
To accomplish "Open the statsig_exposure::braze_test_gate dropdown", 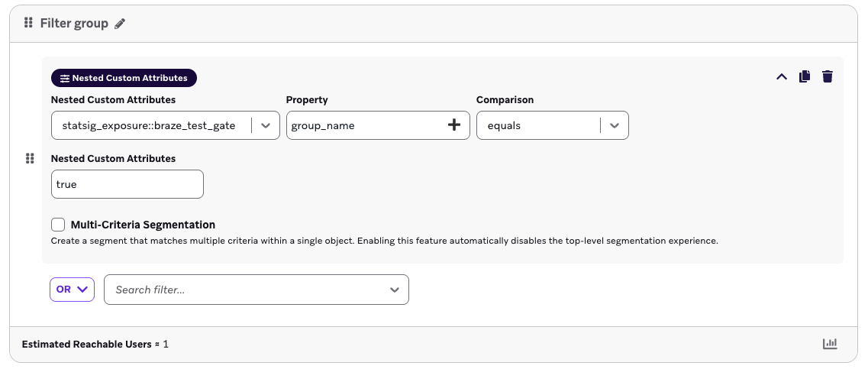I will coord(266,125).
